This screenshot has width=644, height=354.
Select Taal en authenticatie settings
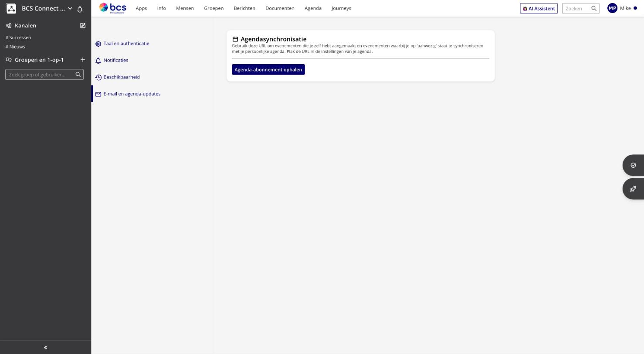coord(126,44)
